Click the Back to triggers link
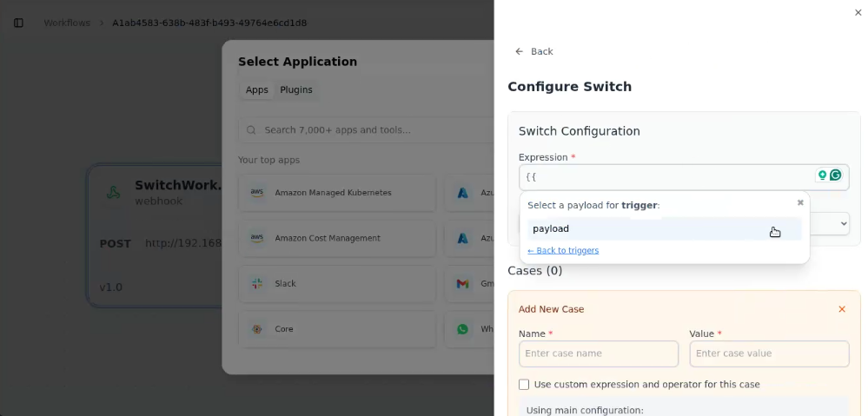868x416 pixels. 563,250
